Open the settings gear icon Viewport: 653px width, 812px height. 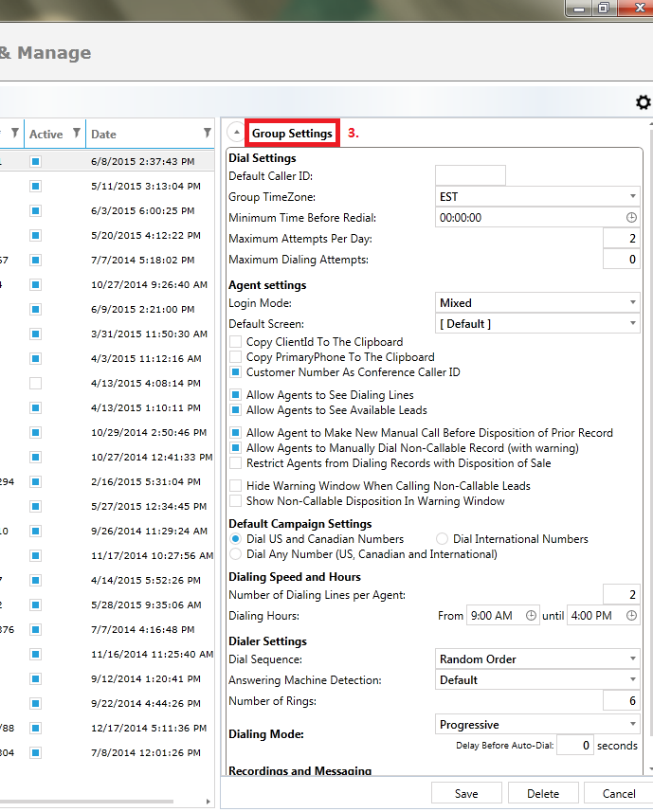pyautogui.click(x=644, y=102)
